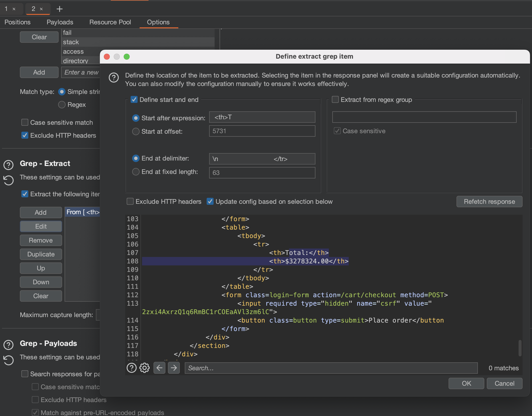The height and width of the screenshot is (416, 532).
Task: Restore Grep - Payloads defaults icon
Action: tap(8, 360)
